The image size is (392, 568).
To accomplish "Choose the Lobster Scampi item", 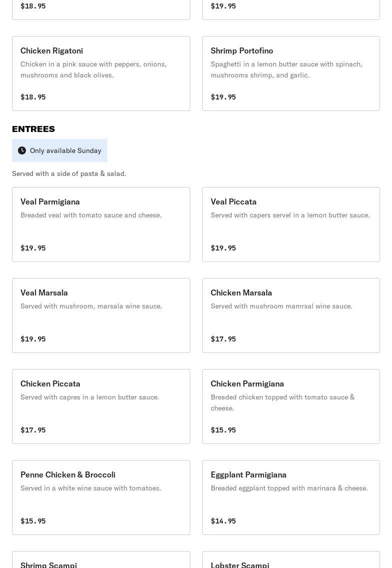I will pyautogui.click(x=291, y=561).
